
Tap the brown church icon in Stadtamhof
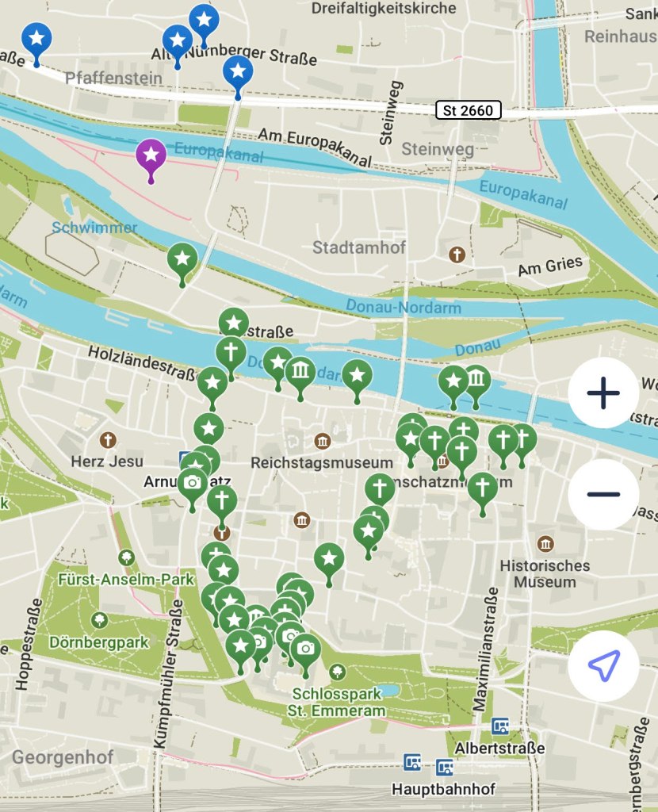[457, 255]
